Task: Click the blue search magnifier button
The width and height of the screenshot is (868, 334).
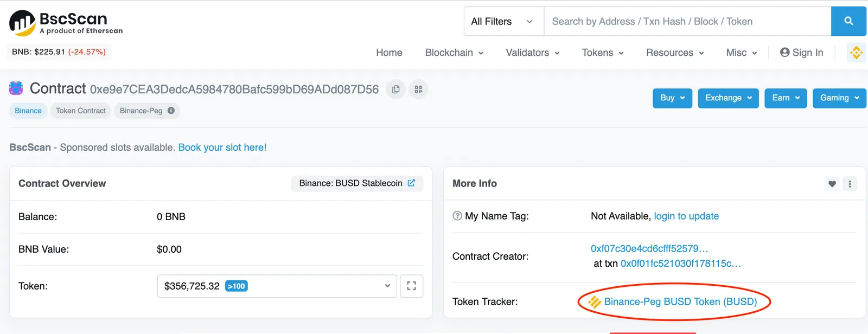Action: [848, 21]
